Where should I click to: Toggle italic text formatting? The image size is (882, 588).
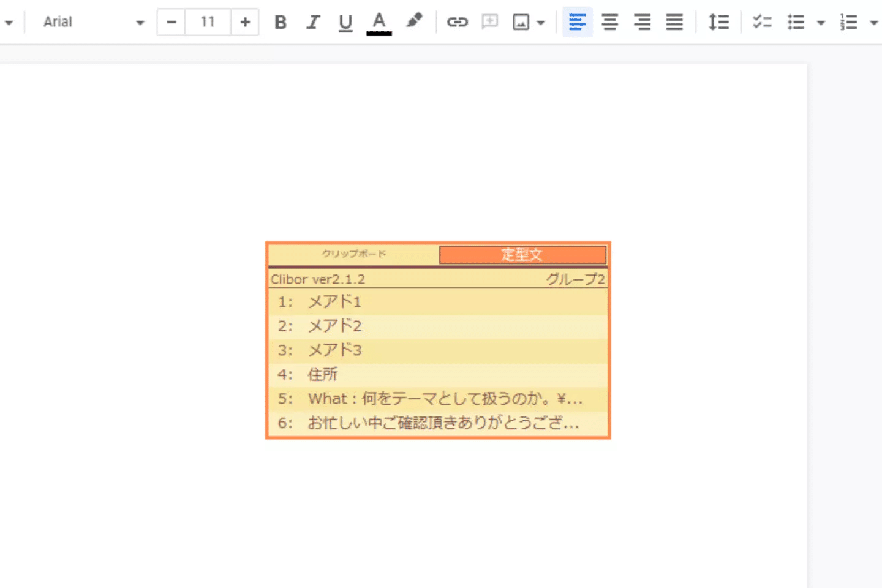[313, 23]
